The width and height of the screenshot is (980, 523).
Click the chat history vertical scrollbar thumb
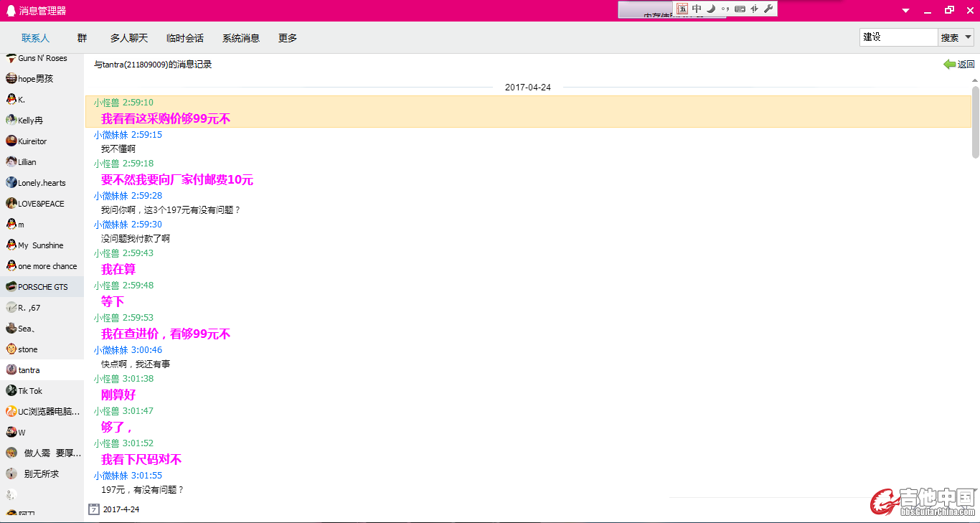coord(975,122)
